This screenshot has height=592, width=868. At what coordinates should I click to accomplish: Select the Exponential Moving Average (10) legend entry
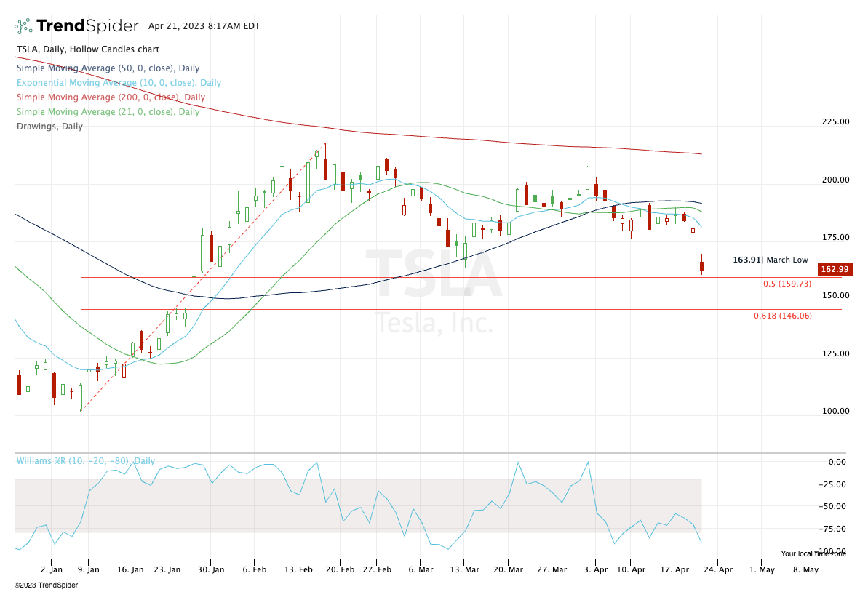coord(119,82)
